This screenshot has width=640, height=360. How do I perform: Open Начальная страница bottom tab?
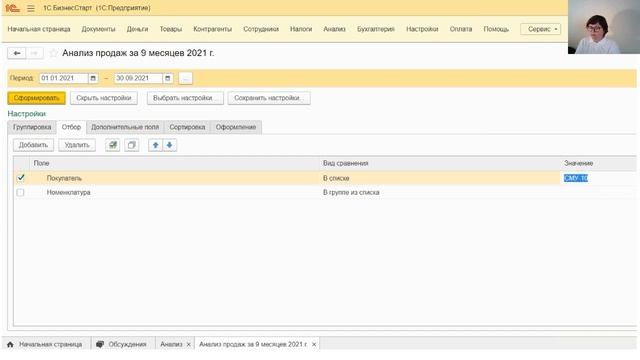50,344
